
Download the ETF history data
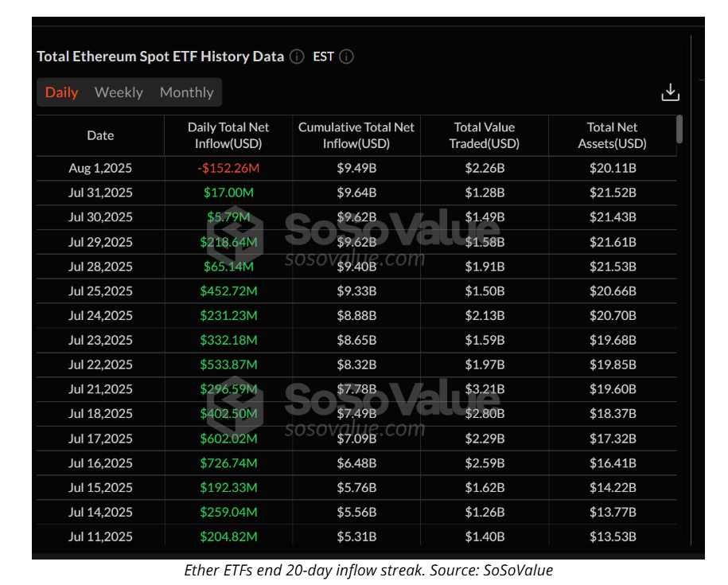(x=670, y=92)
